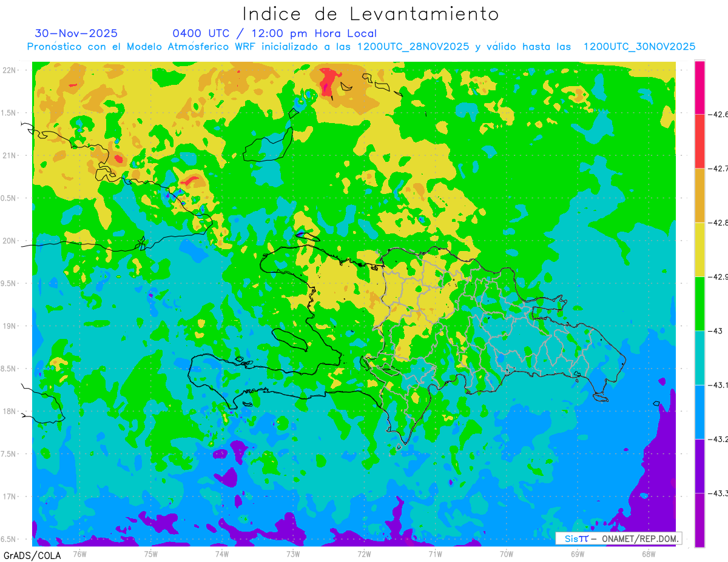Select the yellow legend band above -42.9
728x562 pixels.
[x=699, y=249]
